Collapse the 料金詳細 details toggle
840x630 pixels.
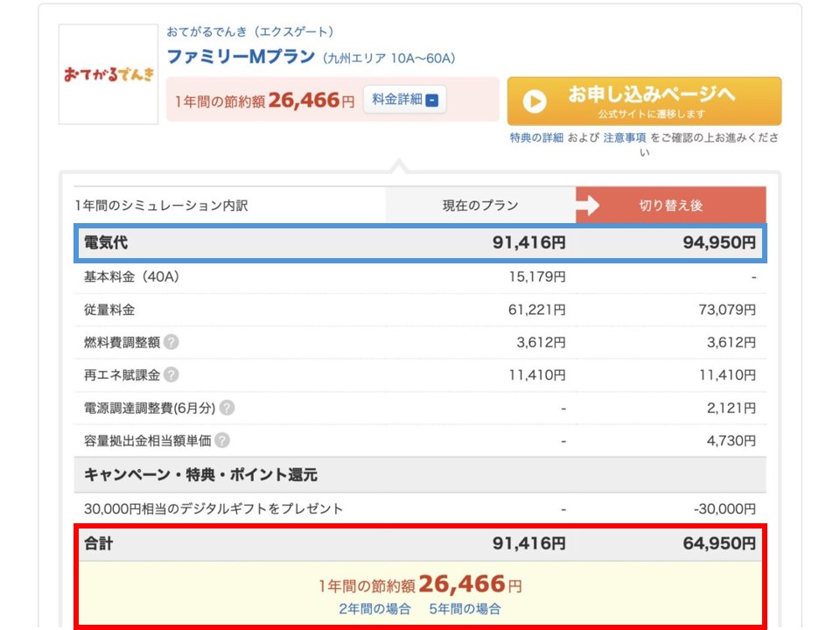[404, 100]
